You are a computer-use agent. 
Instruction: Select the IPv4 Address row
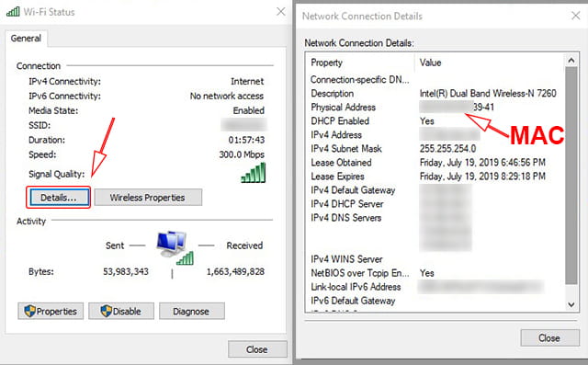435,134
